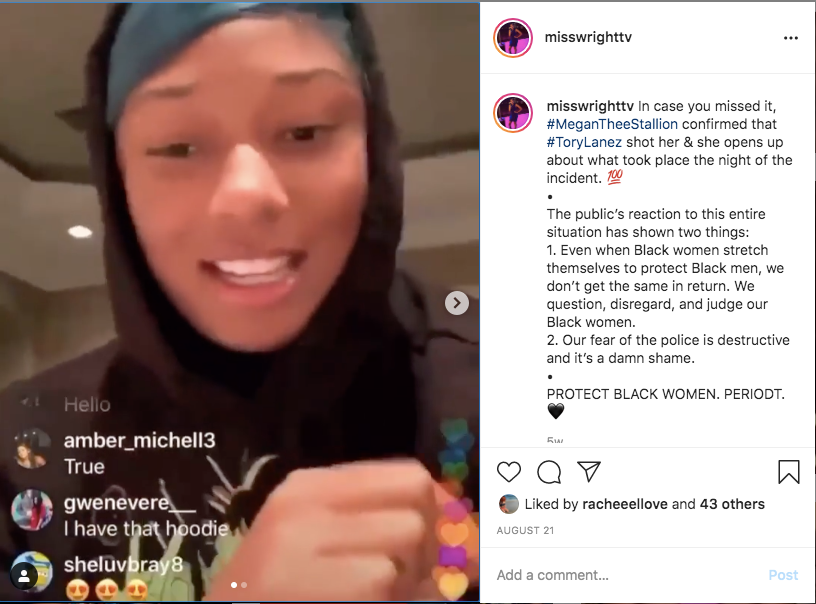Select the second carousel dot indicator

tap(244, 585)
